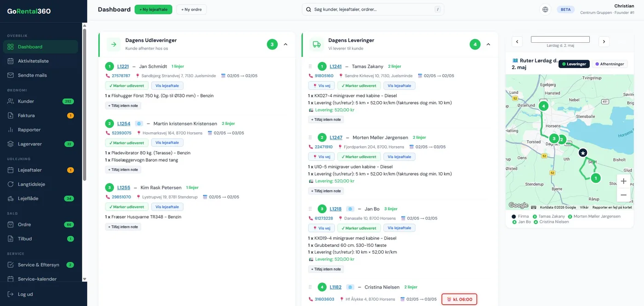Open rental agreement link L1247

(336, 137)
